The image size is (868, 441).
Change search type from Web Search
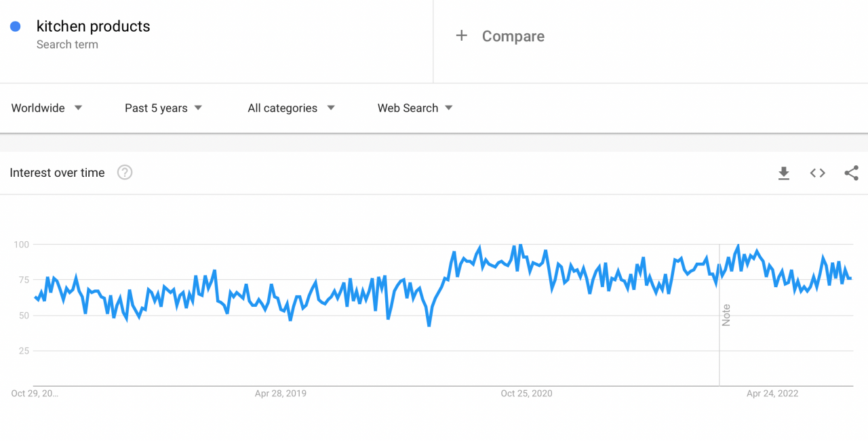pyautogui.click(x=407, y=108)
